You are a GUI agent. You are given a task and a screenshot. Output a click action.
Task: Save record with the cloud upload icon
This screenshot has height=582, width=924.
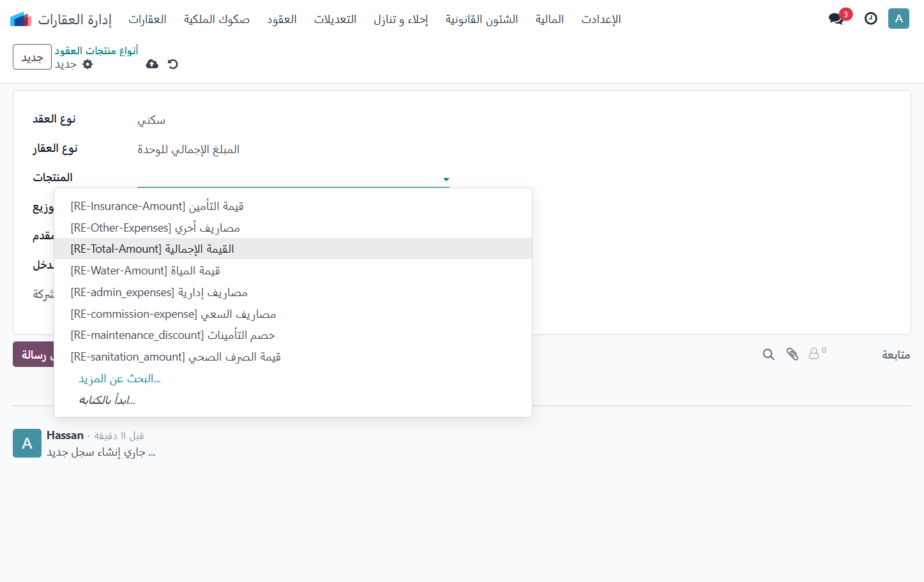(152, 64)
